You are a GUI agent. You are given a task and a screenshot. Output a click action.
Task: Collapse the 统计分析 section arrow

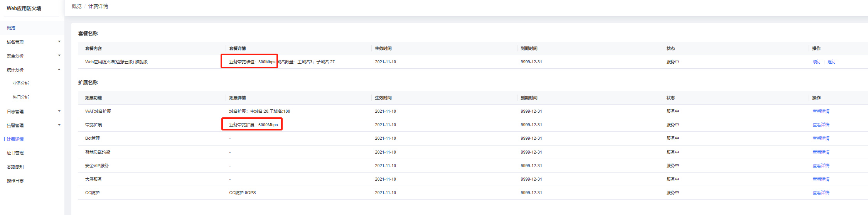coord(59,69)
